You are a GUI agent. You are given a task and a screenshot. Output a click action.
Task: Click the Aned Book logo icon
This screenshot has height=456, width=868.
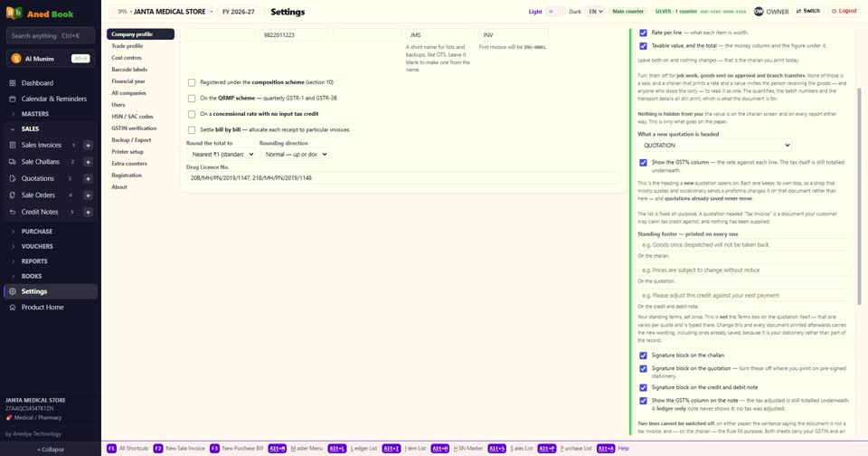tap(14, 13)
